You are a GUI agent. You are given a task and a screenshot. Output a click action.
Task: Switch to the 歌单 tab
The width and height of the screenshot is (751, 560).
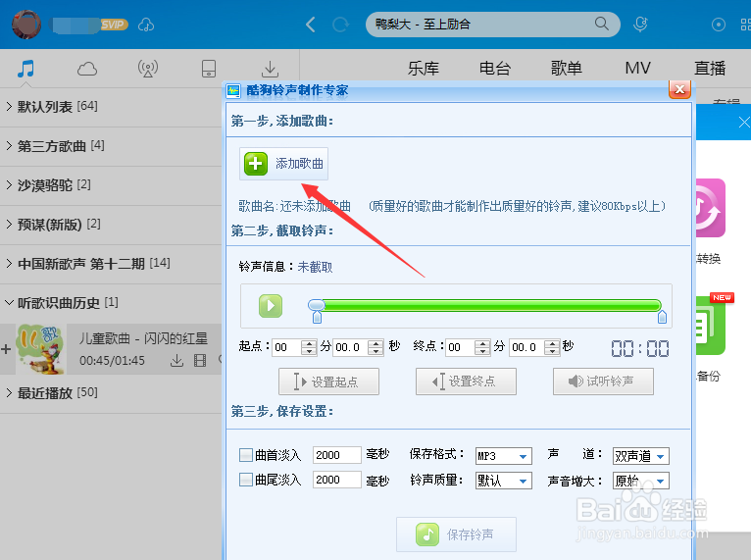[566, 68]
